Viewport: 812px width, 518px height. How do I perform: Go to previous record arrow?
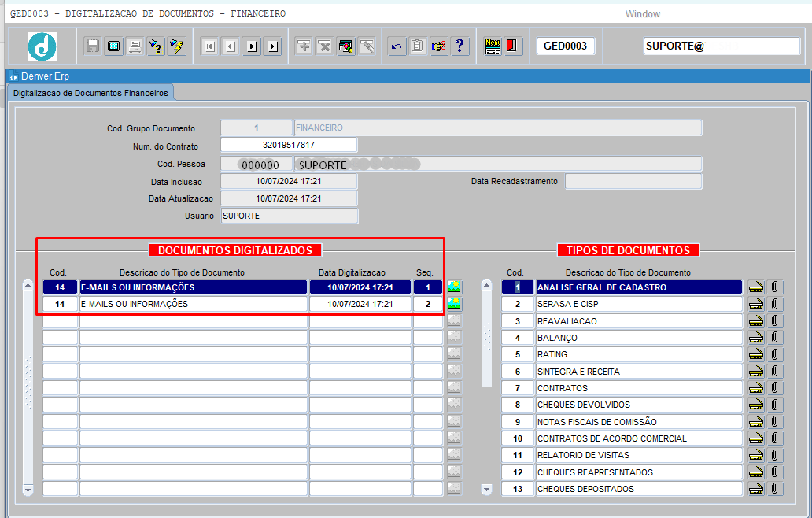[x=231, y=46]
